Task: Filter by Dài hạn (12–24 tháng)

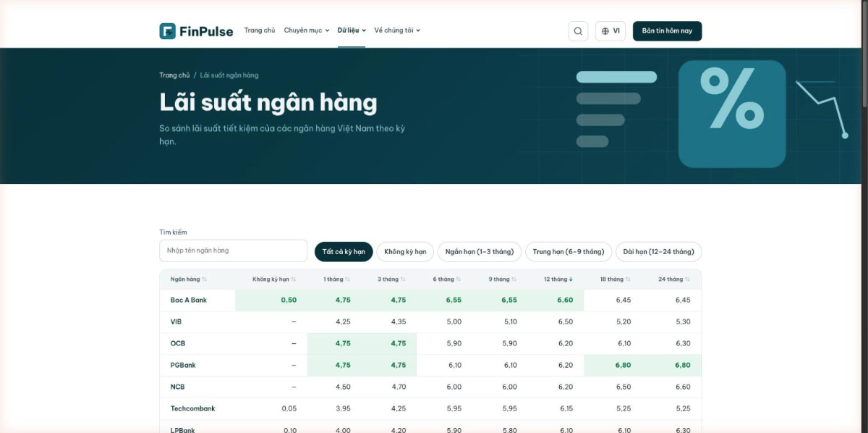Action: click(658, 252)
